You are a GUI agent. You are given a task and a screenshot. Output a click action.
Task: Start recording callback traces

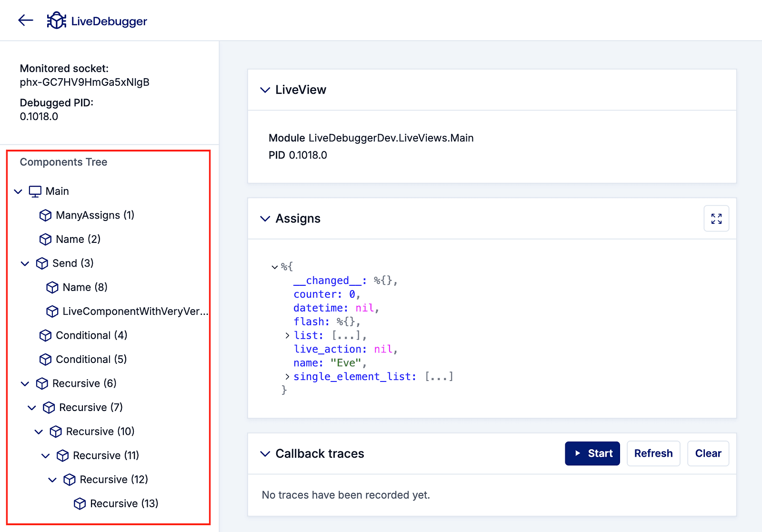(x=592, y=453)
